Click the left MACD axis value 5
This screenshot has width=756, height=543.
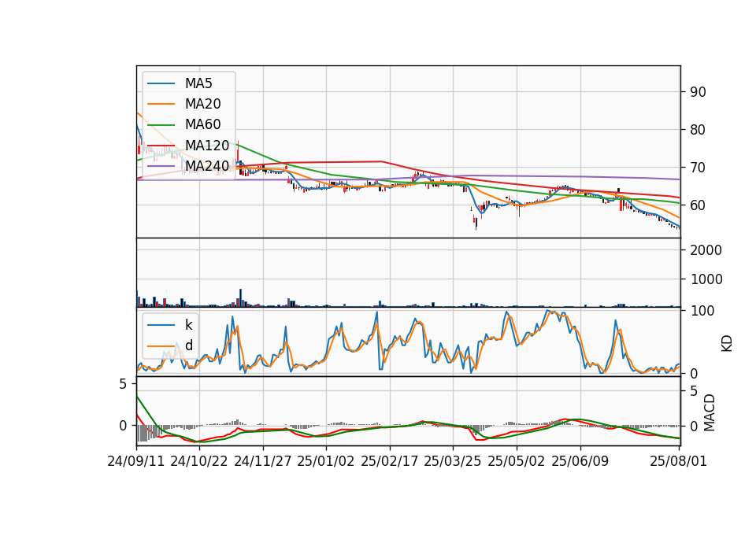(123, 385)
